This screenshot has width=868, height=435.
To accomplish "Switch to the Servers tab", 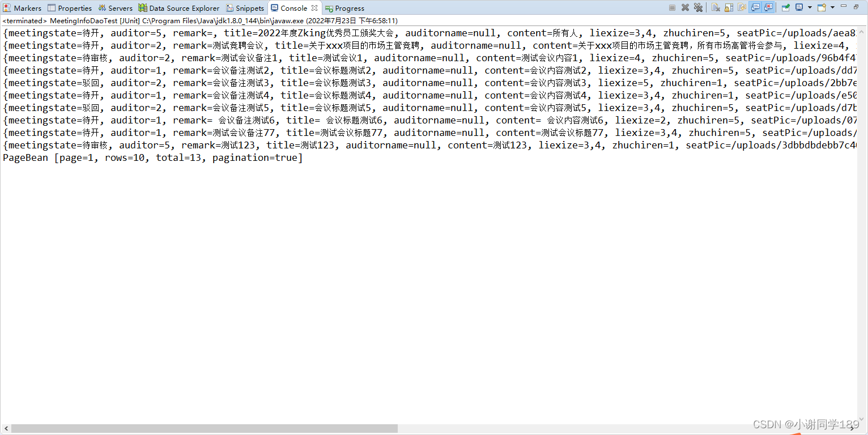I will (115, 8).
